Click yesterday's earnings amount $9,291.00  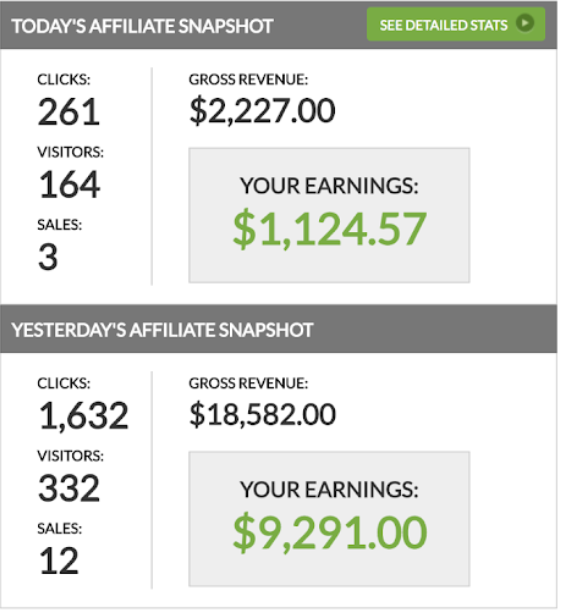330,533
